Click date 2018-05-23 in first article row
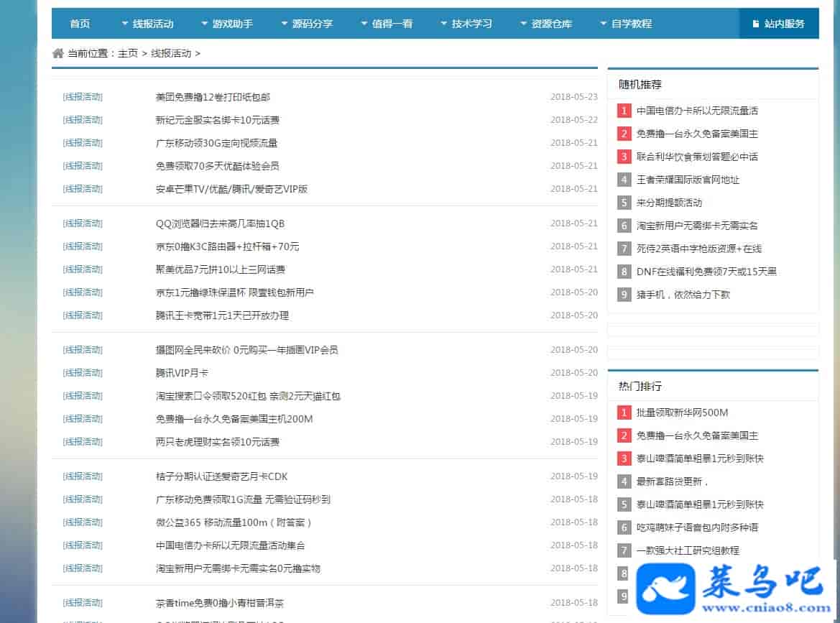 point(573,97)
